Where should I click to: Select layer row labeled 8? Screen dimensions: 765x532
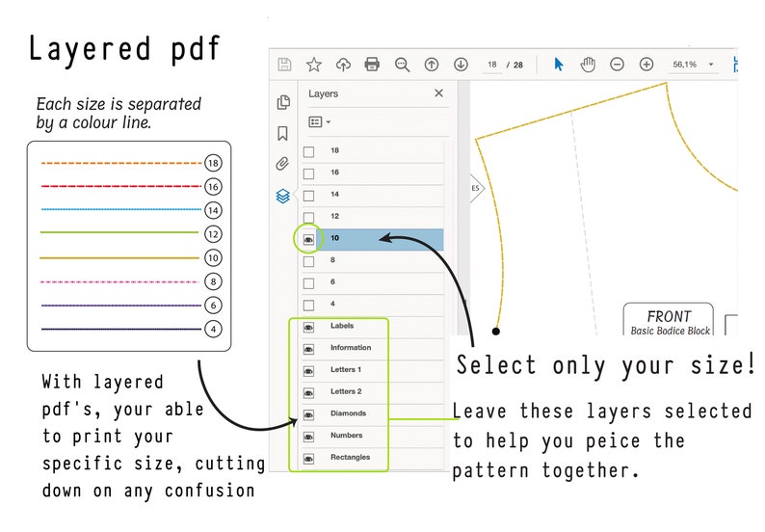[372, 261]
